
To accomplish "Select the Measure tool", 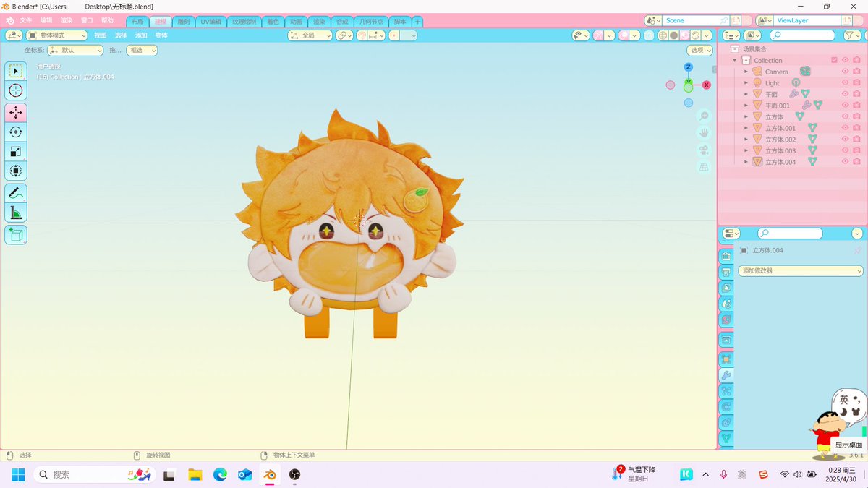I will pos(16,213).
